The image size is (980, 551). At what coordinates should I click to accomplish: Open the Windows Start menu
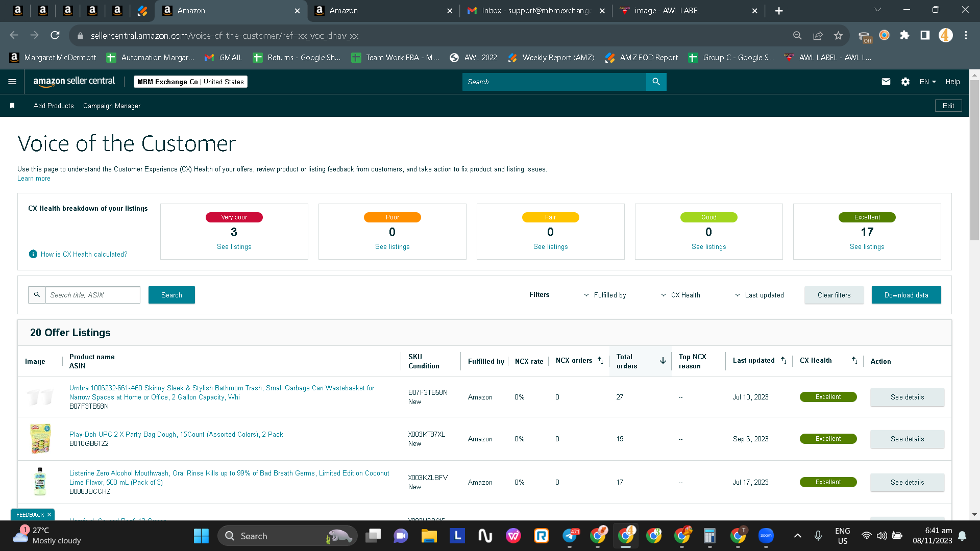tap(201, 536)
